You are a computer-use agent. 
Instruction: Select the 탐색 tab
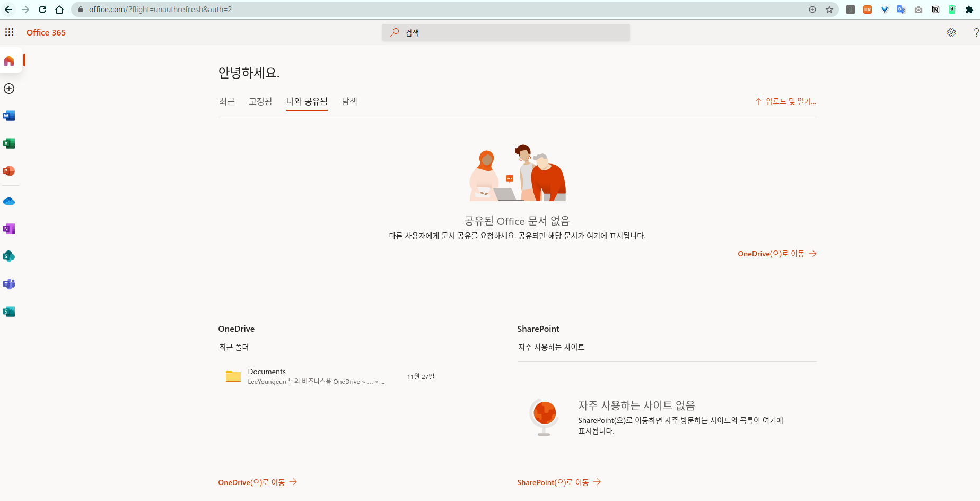[349, 101]
